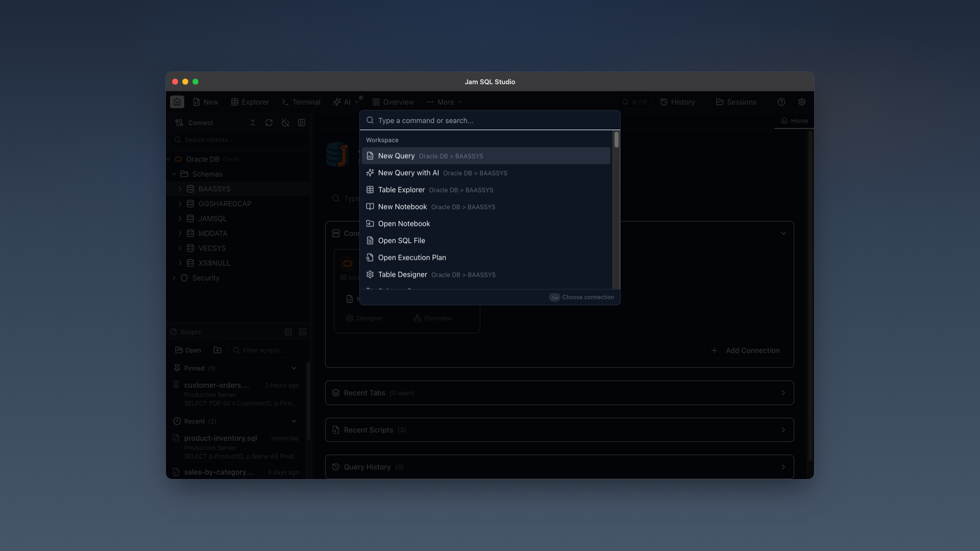Click the collapse sidebar panel icon
The image size is (980, 551).
click(x=302, y=123)
